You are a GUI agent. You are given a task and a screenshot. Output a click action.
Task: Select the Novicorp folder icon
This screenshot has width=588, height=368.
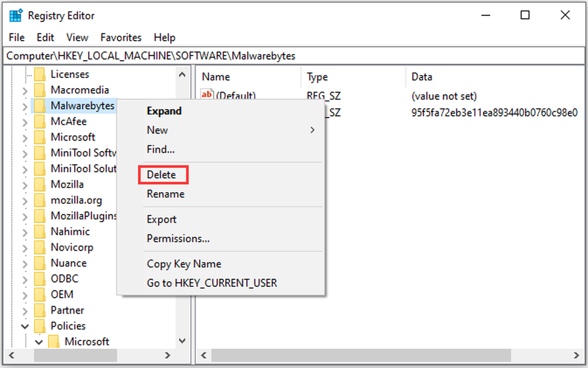coord(40,247)
